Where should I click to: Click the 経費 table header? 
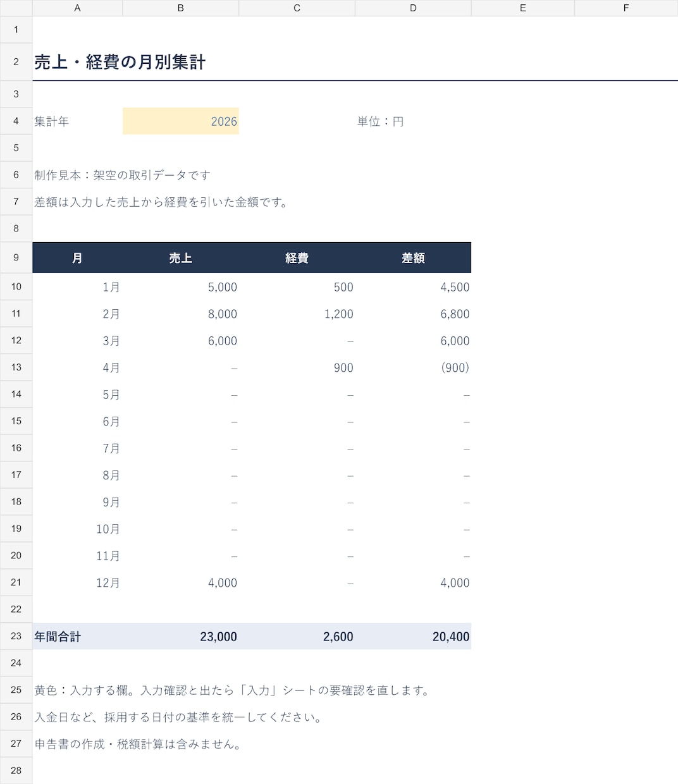[297, 258]
